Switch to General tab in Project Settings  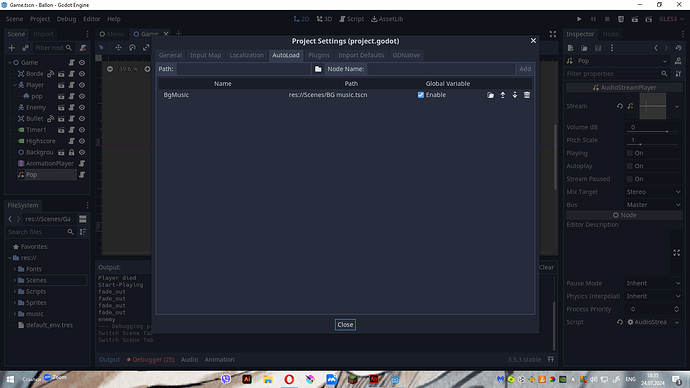tap(170, 55)
